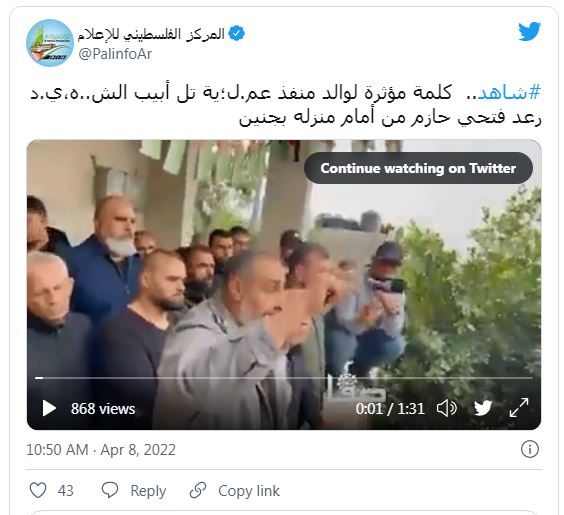Open tweet info via the circled i icon
The height and width of the screenshot is (515, 564).
tap(529, 449)
